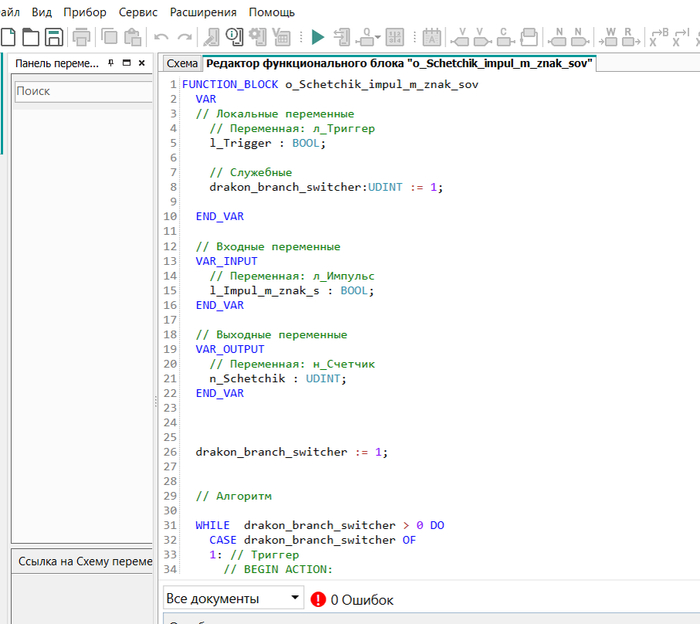700x624 pixels.
Task: Close the variables panel
Action: pos(142,63)
